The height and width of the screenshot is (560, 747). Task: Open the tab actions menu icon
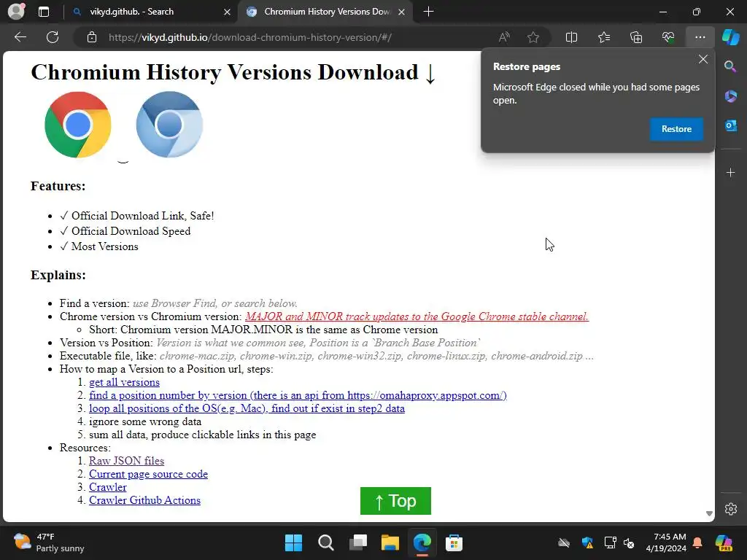point(44,12)
